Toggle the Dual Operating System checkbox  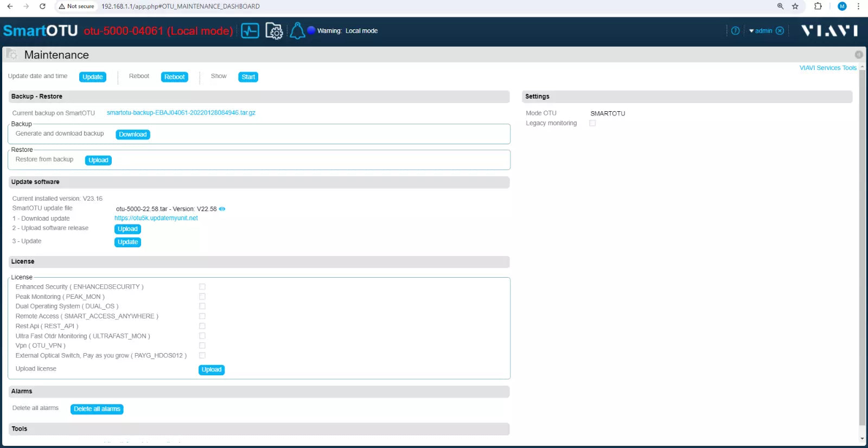(202, 306)
